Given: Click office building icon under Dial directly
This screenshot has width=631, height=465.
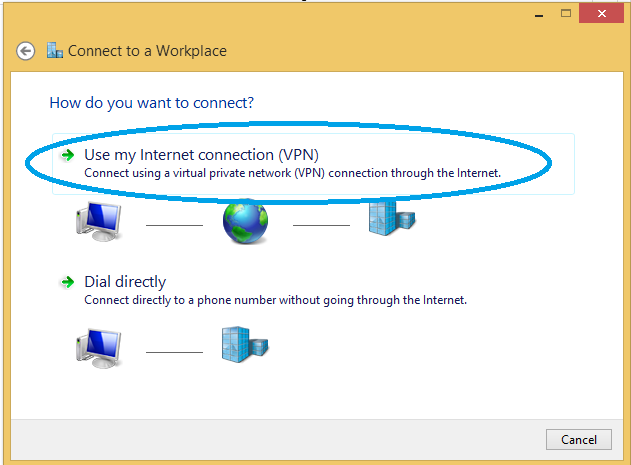Looking at the screenshot, I should tap(245, 345).
